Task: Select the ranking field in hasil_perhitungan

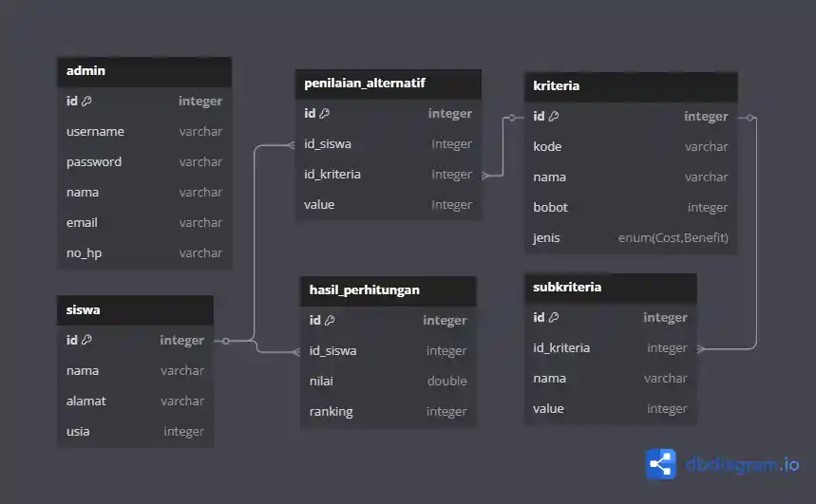Action: (x=388, y=412)
